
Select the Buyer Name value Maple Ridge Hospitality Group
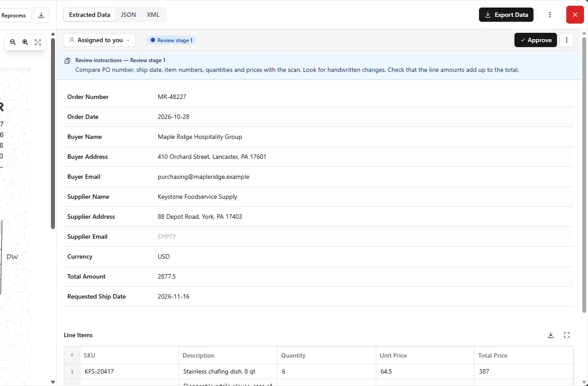tap(200, 137)
